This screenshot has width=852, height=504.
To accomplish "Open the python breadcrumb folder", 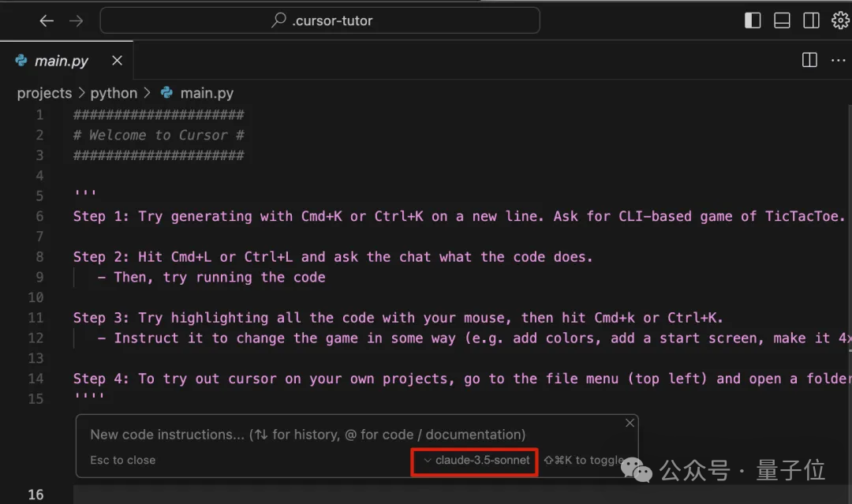I will [x=114, y=93].
